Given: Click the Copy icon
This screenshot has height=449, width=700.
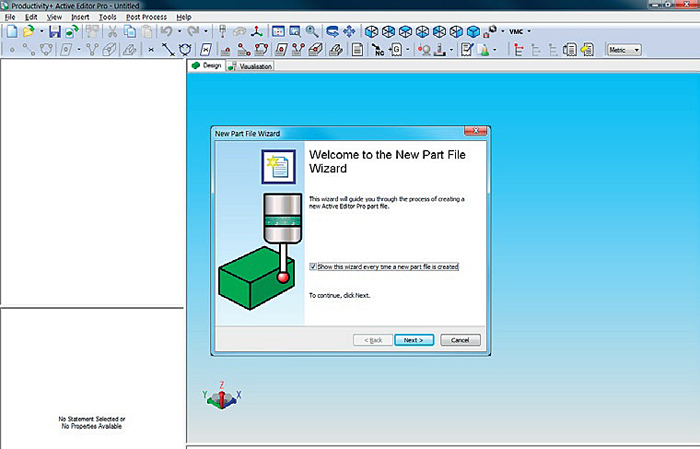Looking at the screenshot, I should 130,31.
